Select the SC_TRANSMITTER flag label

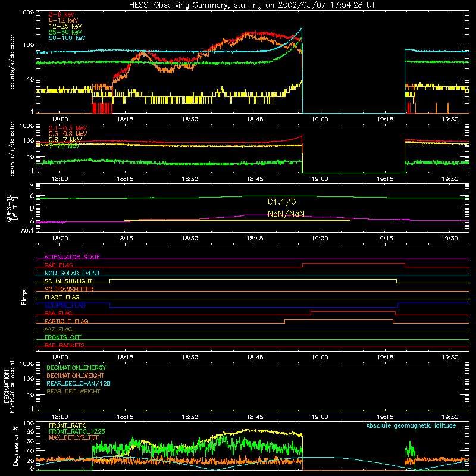pyautogui.click(x=69, y=289)
